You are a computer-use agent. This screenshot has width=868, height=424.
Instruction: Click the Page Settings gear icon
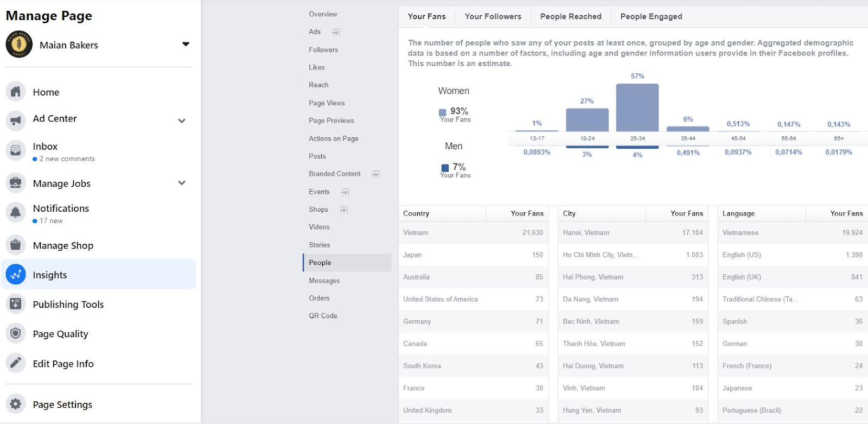point(16,404)
